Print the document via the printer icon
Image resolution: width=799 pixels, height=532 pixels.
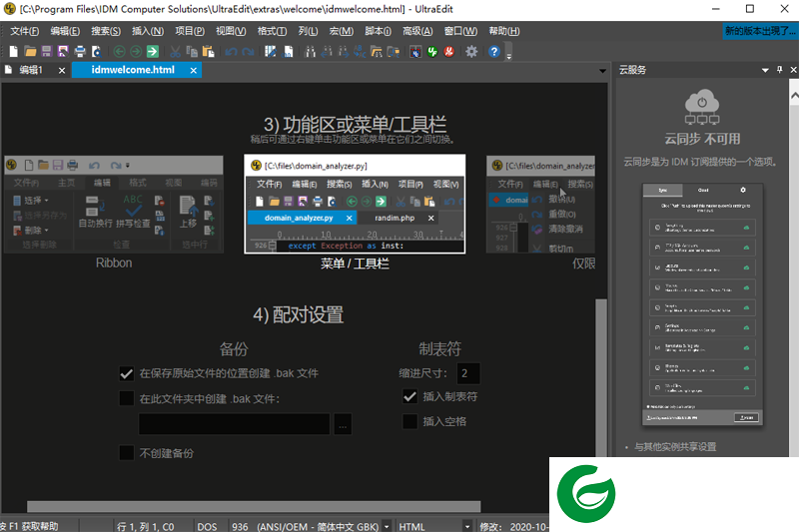click(80, 52)
